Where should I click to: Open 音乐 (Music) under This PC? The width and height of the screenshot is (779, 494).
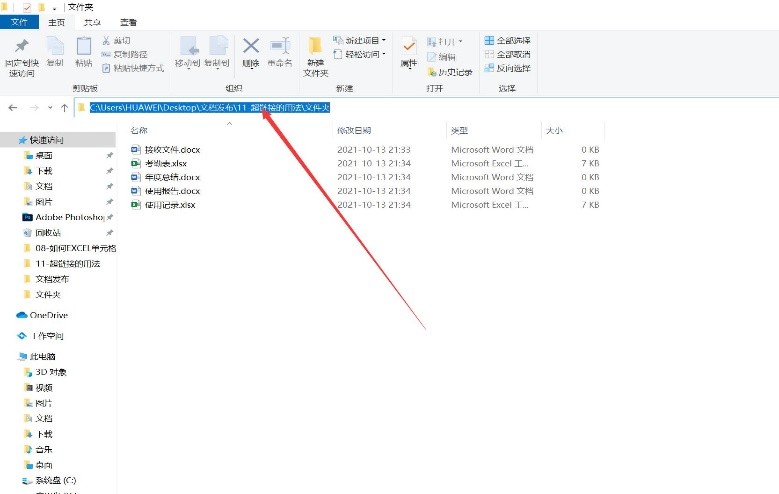pos(38,449)
